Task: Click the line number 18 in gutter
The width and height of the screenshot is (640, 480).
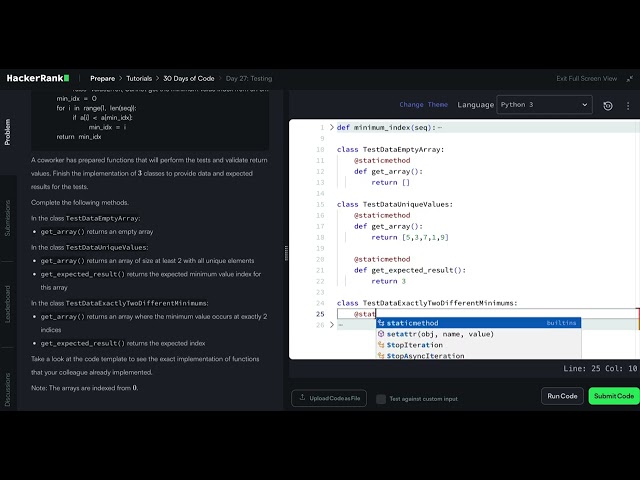Action: (x=320, y=237)
